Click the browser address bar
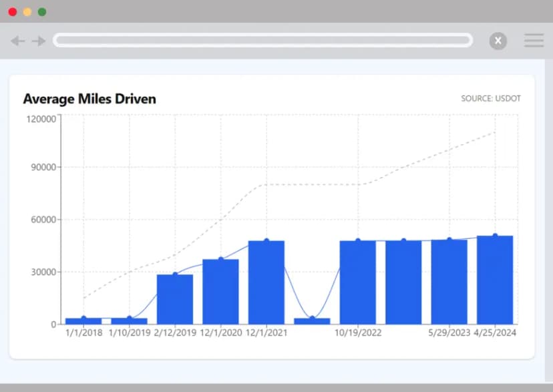The height and width of the screenshot is (392, 553). pos(262,40)
